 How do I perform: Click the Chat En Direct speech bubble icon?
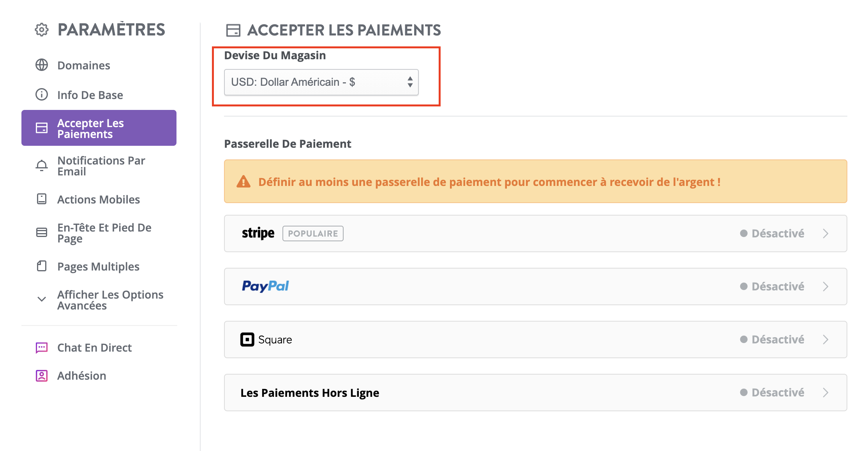point(42,347)
